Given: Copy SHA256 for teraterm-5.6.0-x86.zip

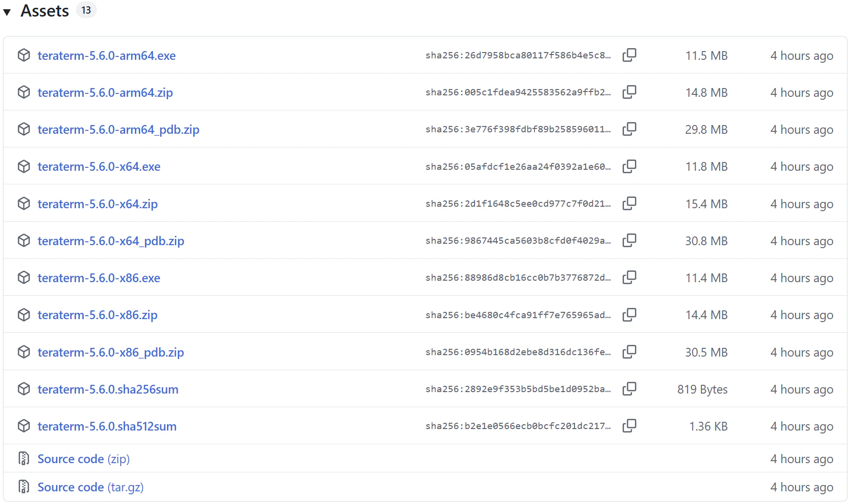Looking at the screenshot, I should pos(629,315).
